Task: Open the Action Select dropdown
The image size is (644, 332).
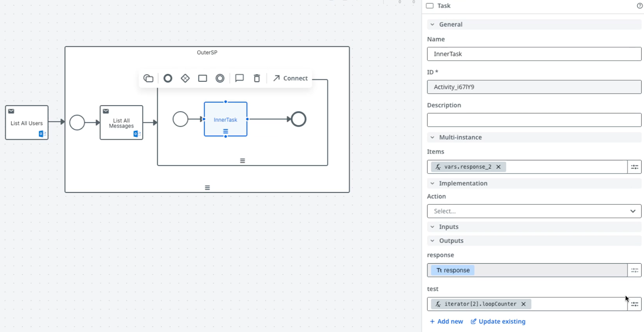Action: tap(534, 211)
